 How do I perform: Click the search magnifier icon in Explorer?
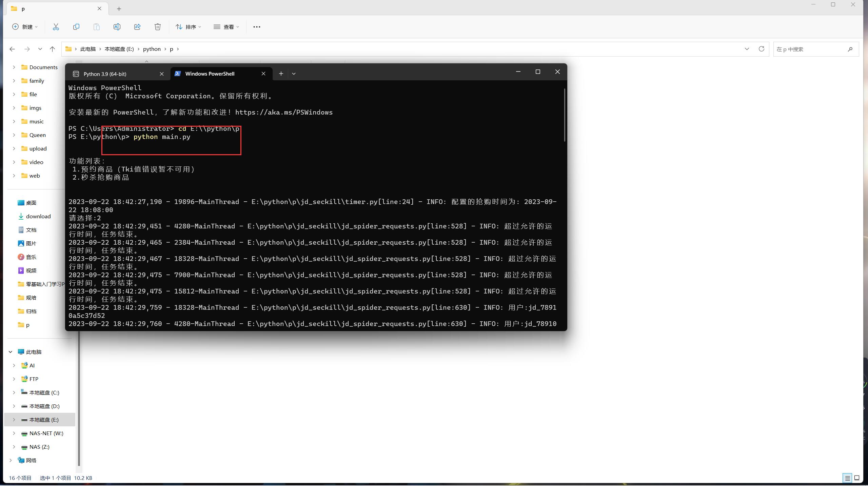pyautogui.click(x=850, y=49)
